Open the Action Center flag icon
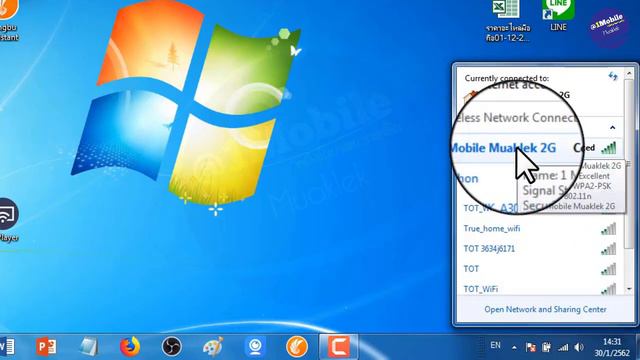This screenshot has width=640, height=360. [531, 347]
